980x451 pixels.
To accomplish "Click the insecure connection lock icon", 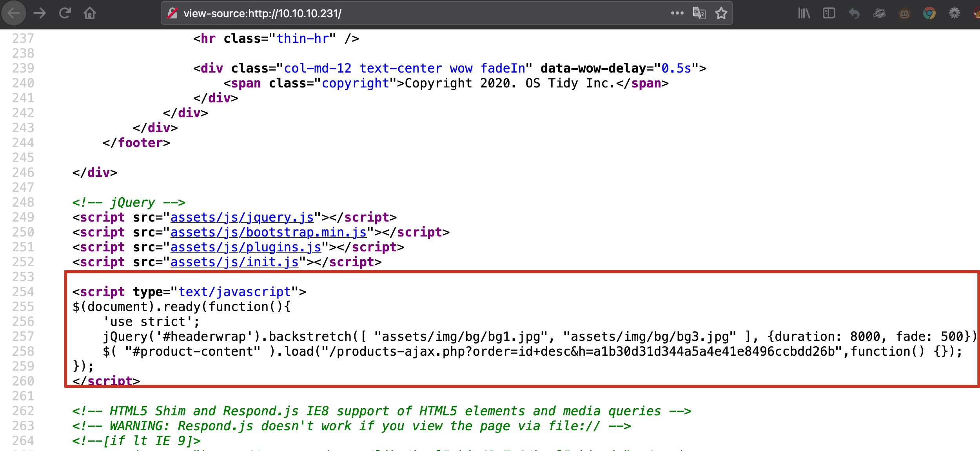I will (172, 13).
